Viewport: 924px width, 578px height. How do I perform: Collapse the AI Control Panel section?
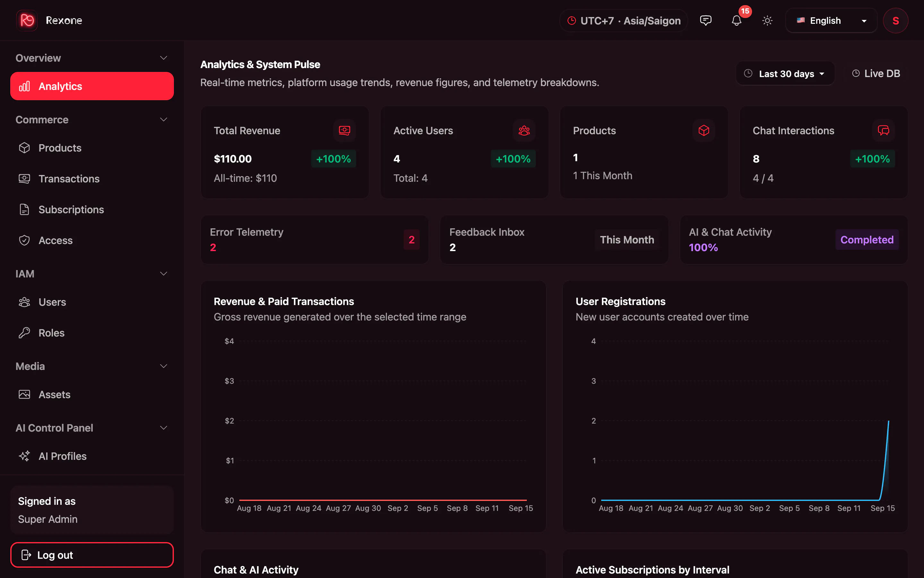92,428
